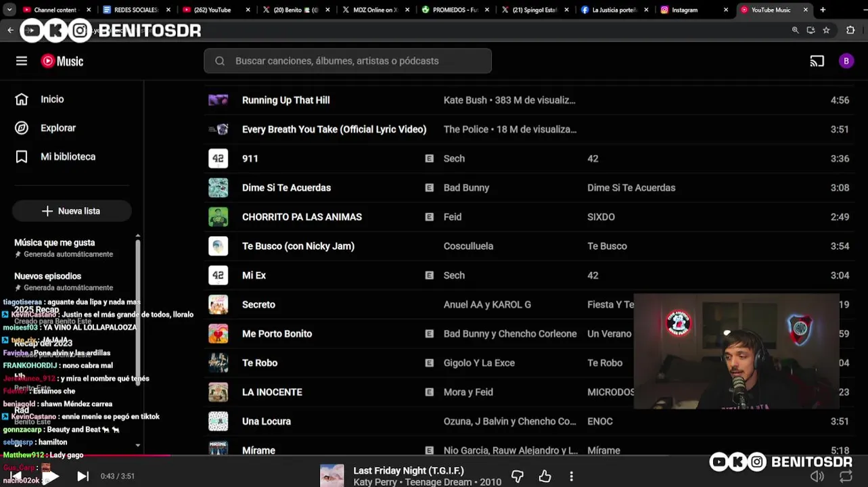Click the song title Every Breath You Take

pos(334,129)
